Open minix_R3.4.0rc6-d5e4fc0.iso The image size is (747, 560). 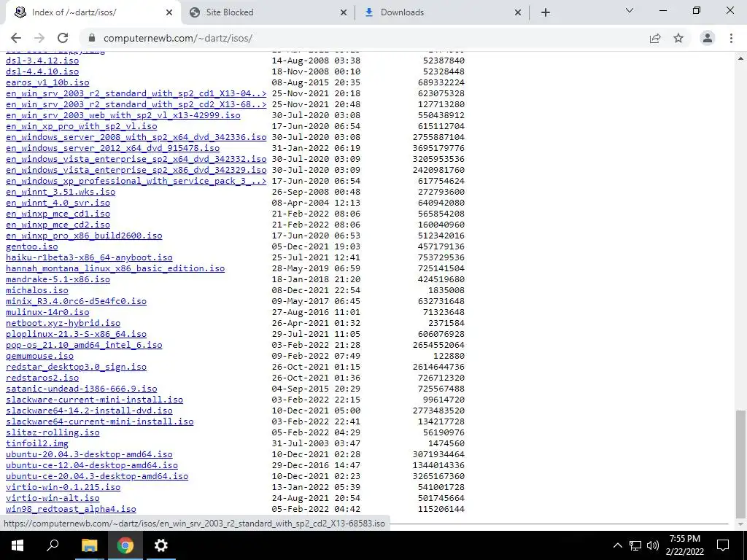pyautogui.click(x=76, y=301)
